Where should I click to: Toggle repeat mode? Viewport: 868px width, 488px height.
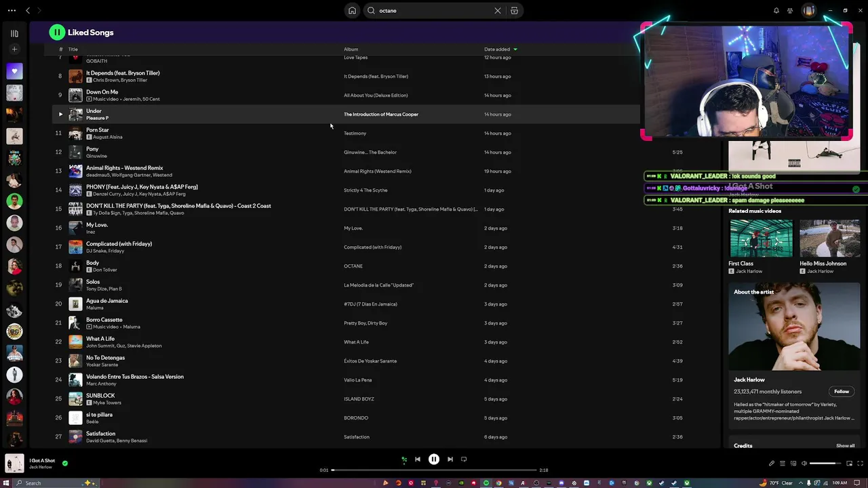[464, 460]
